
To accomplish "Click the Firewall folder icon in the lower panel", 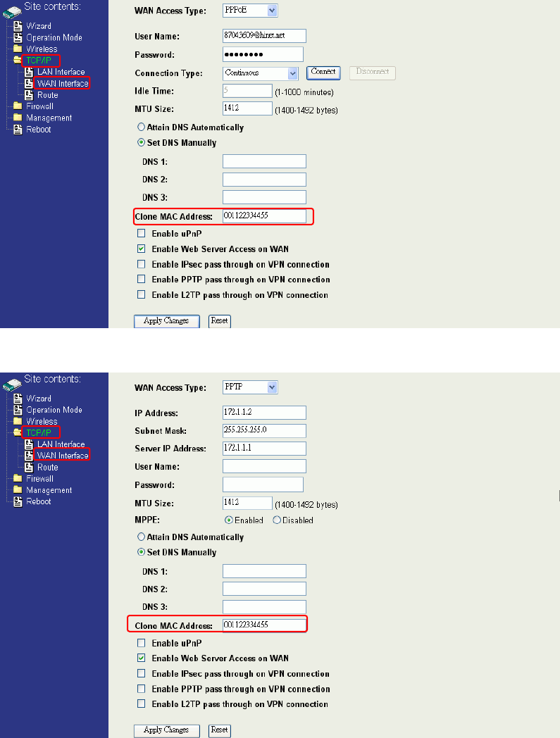I will (x=18, y=479).
